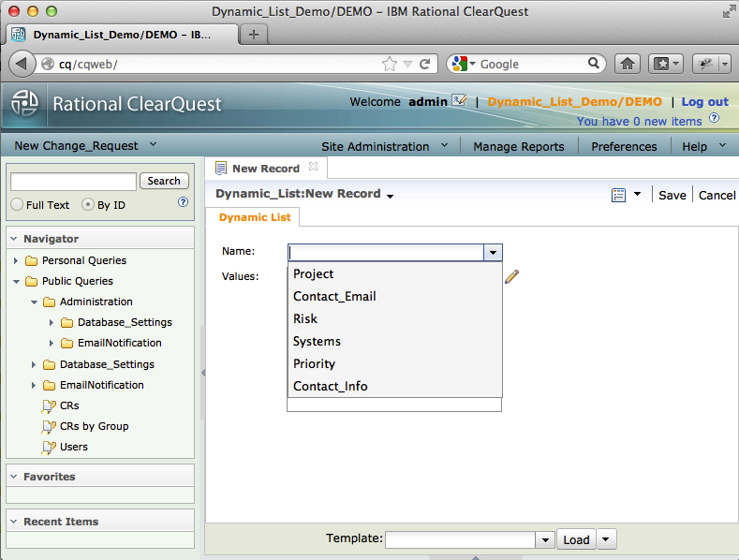Click the Name combo box text field
The height and width of the screenshot is (560, 739).
point(386,253)
